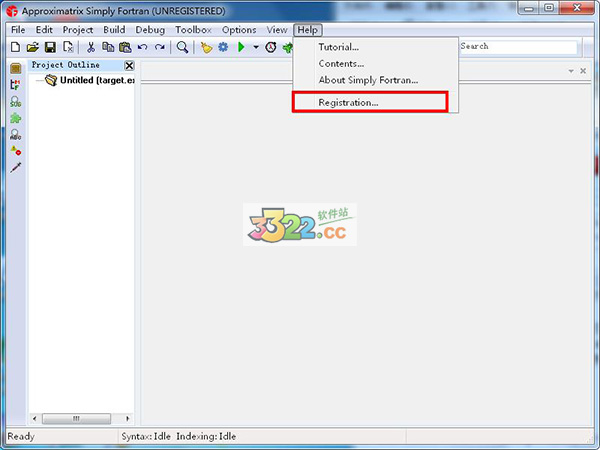Clean the project with the broom icon
Viewport: 600px width, 450px height.
[206, 47]
